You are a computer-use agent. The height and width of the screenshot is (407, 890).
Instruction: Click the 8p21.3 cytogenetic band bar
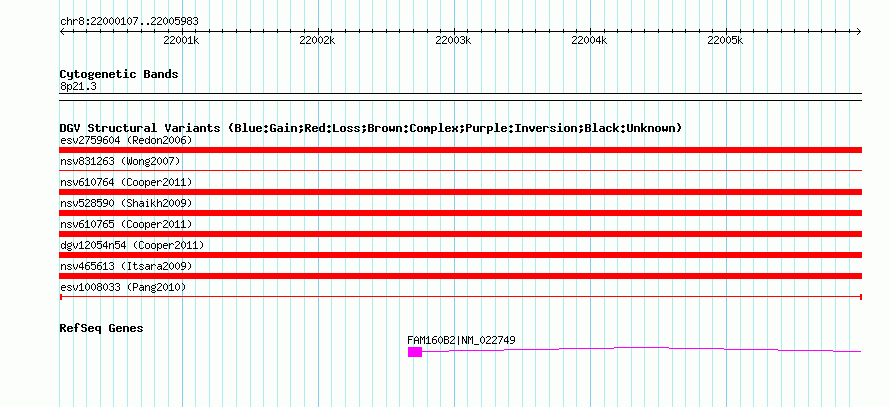[460, 96]
